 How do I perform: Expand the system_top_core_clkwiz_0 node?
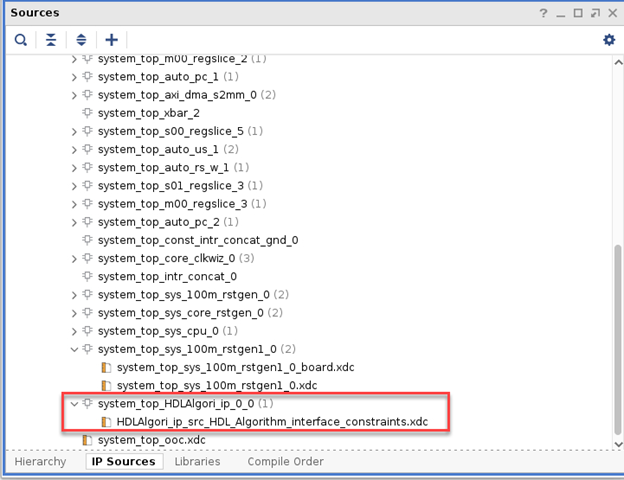(x=74, y=258)
